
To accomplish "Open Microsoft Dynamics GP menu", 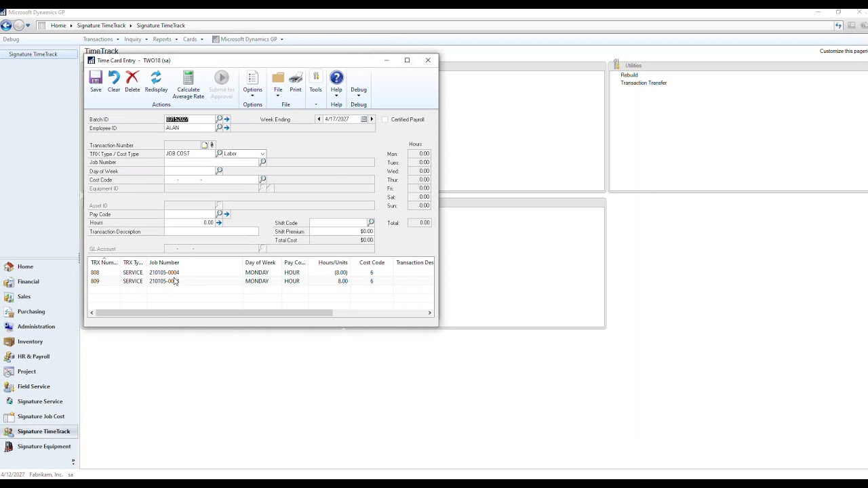I will tap(248, 39).
